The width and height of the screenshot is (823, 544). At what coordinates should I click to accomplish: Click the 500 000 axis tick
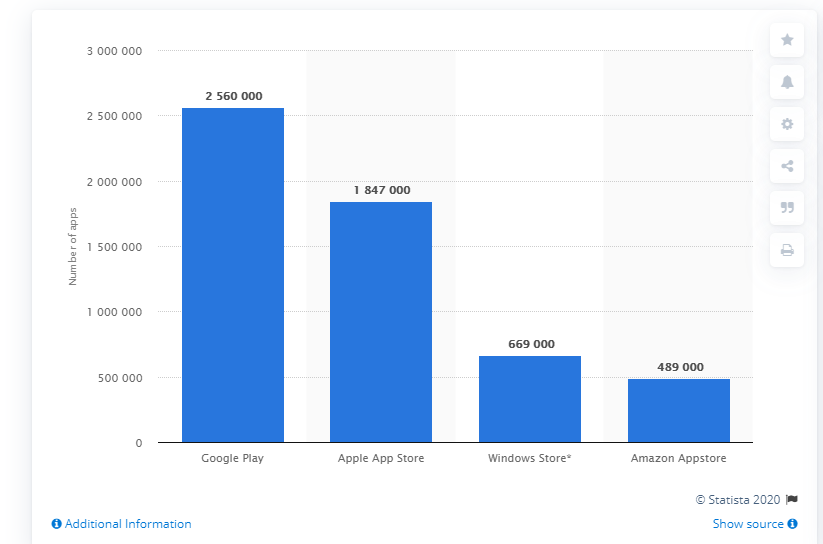click(120, 378)
